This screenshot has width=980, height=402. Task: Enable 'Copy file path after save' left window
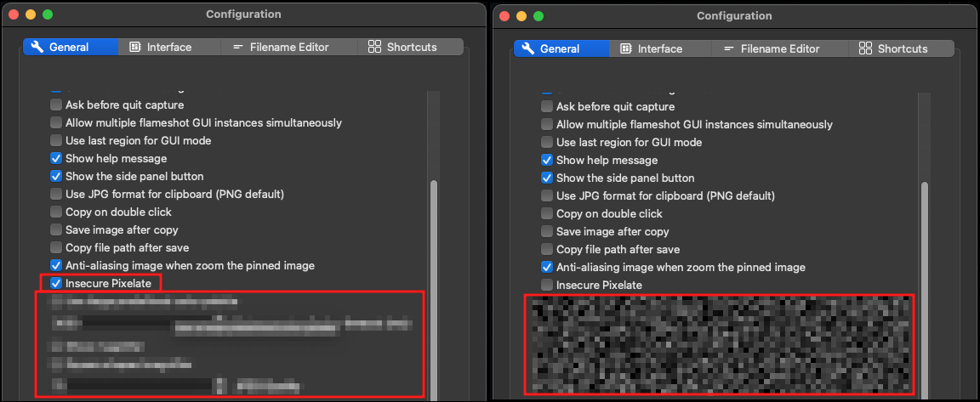[56, 248]
